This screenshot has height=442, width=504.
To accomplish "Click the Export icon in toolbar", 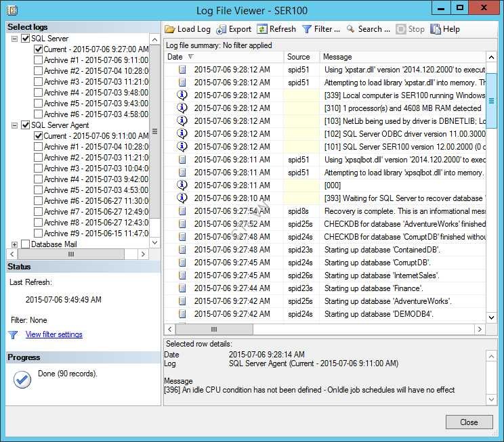I will pyautogui.click(x=221, y=29).
